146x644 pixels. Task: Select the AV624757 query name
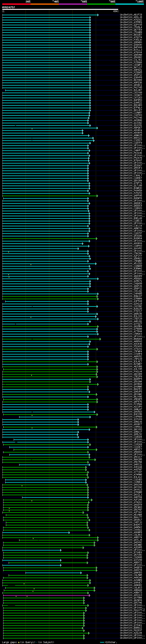9,7
